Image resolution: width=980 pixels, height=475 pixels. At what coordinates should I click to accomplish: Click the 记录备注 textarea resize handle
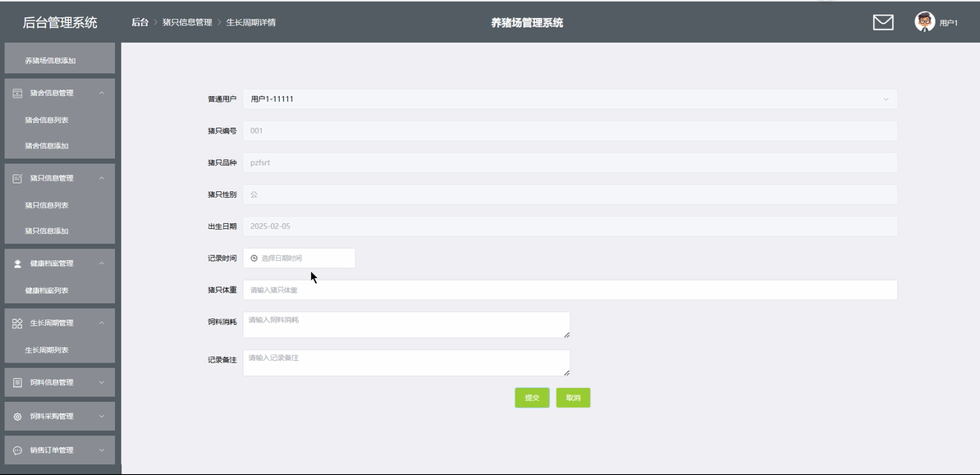tap(566, 372)
